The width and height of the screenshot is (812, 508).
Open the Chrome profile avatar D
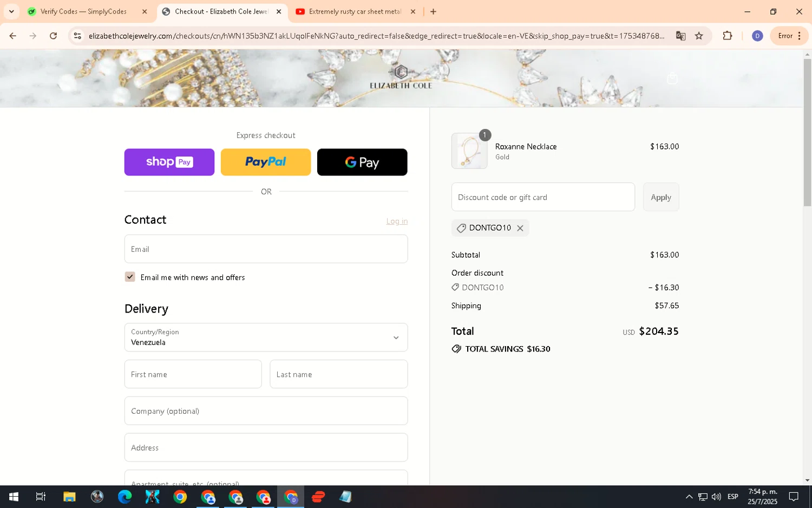757,36
